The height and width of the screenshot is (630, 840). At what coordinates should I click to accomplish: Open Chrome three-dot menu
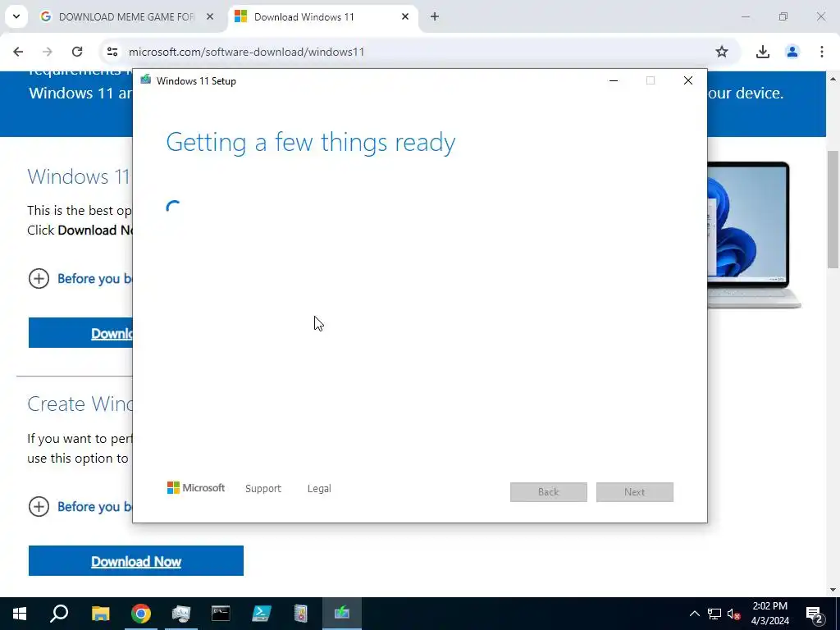[x=821, y=52]
